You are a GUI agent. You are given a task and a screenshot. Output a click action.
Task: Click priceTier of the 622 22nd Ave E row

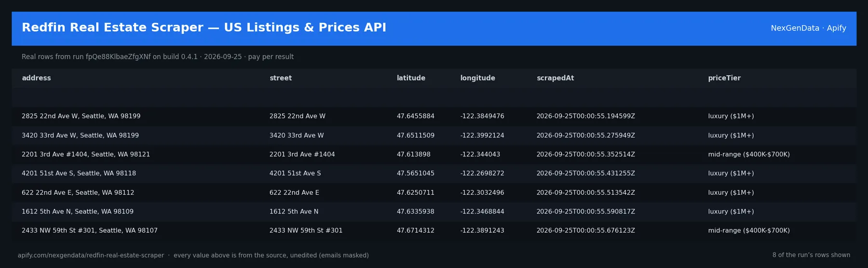click(731, 192)
